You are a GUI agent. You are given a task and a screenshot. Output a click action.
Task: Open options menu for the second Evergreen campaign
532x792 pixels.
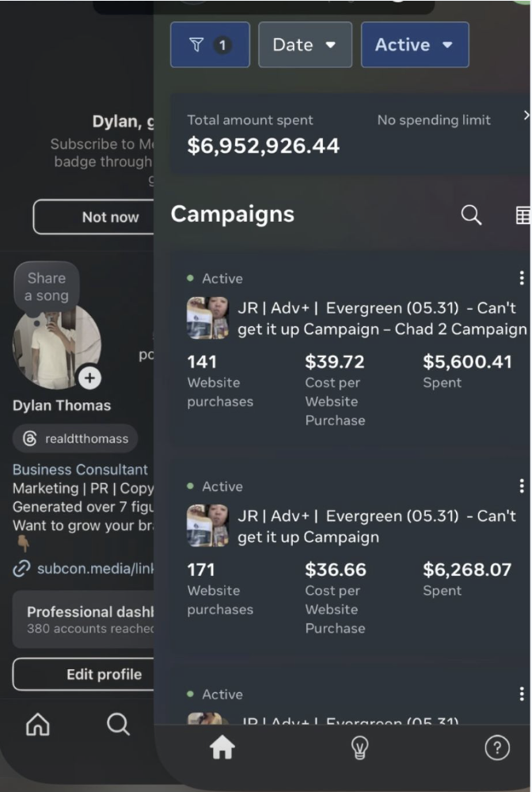tap(521, 485)
